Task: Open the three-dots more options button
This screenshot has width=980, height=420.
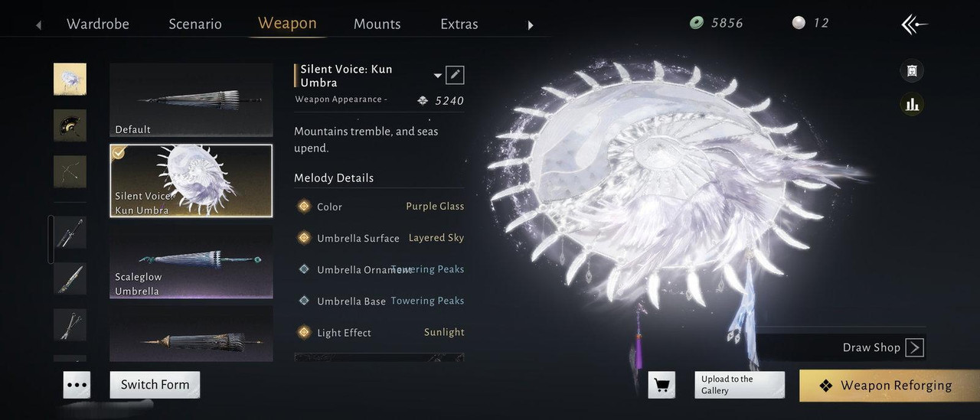Action: (77, 386)
